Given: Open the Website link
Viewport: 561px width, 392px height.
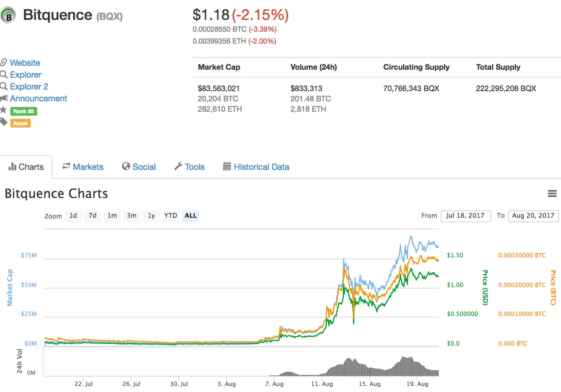Looking at the screenshot, I should coord(25,63).
